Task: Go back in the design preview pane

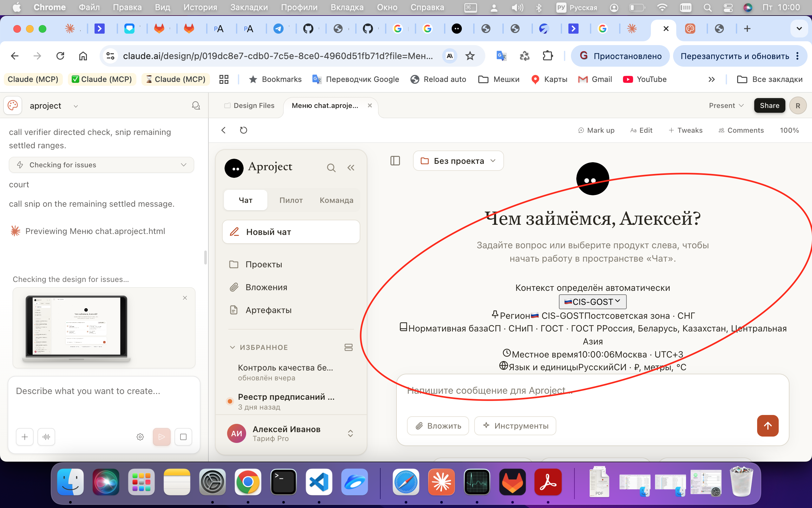Action: pyautogui.click(x=224, y=130)
